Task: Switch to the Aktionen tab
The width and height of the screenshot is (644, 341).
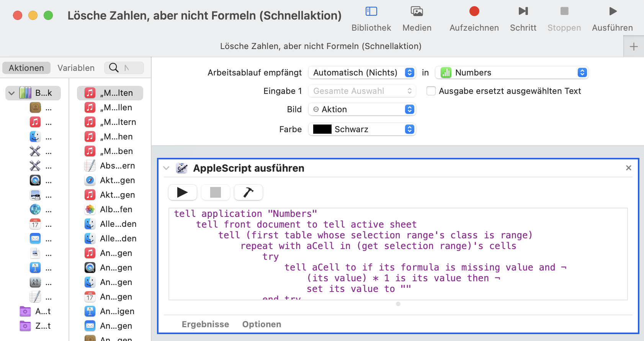Action: tap(26, 68)
